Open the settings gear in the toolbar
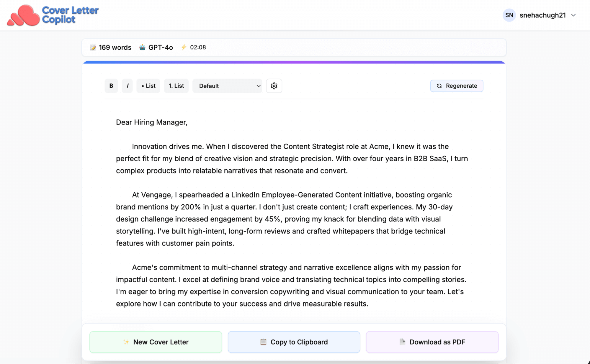The height and width of the screenshot is (364, 590). pos(274,86)
